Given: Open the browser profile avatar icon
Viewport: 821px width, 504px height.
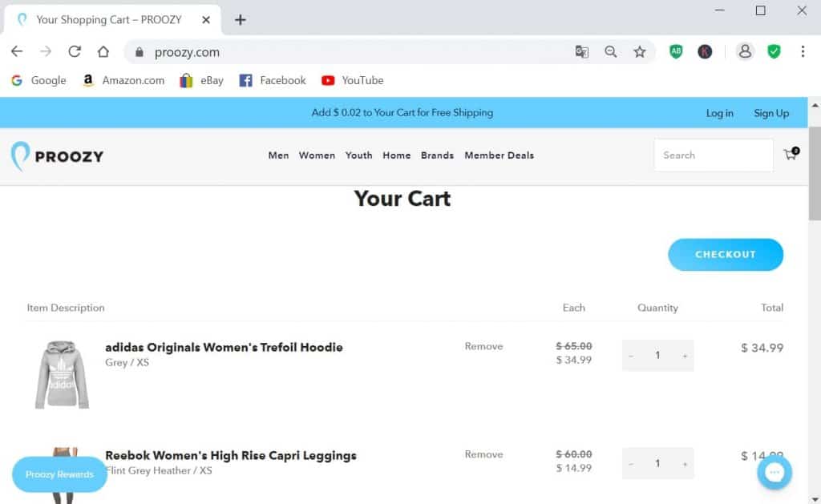Looking at the screenshot, I should [745, 51].
